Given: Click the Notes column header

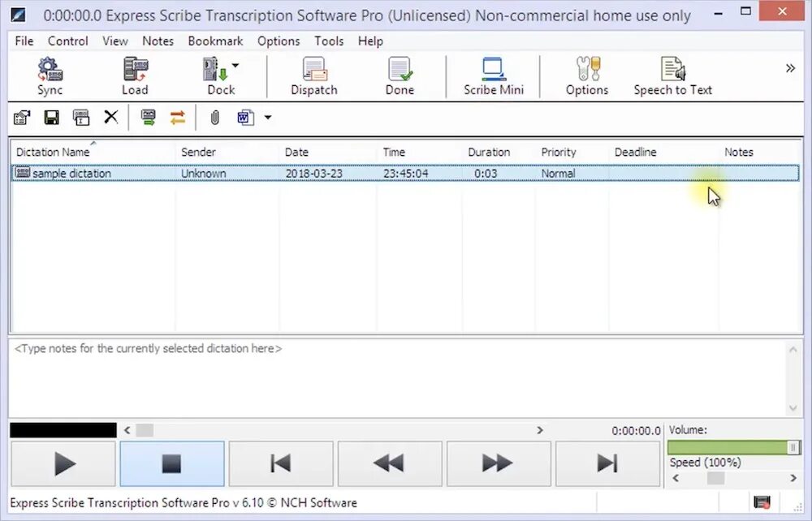Looking at the screenshot, I should pyautogui.click(x=760, y=152).
